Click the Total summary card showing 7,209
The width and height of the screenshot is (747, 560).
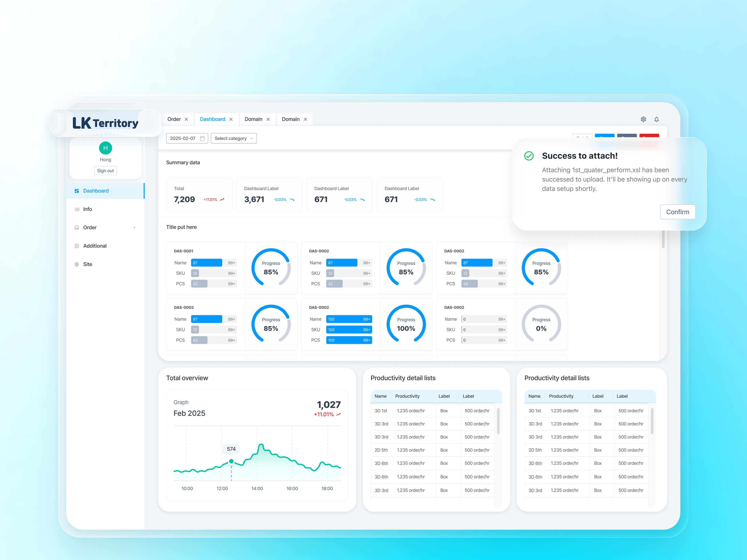pos(199,195)
